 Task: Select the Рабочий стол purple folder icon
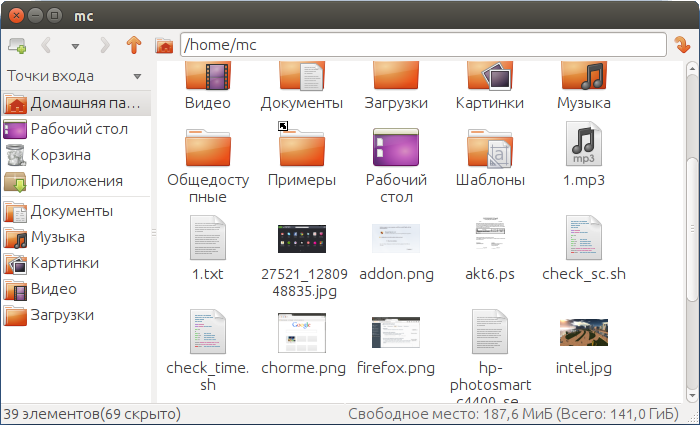pyautogui.click(x=396, y=147)
